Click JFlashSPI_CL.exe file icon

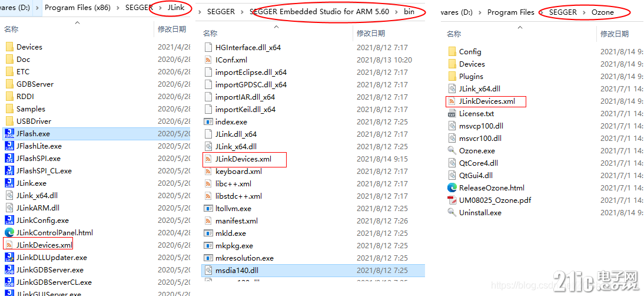(9, 170)
